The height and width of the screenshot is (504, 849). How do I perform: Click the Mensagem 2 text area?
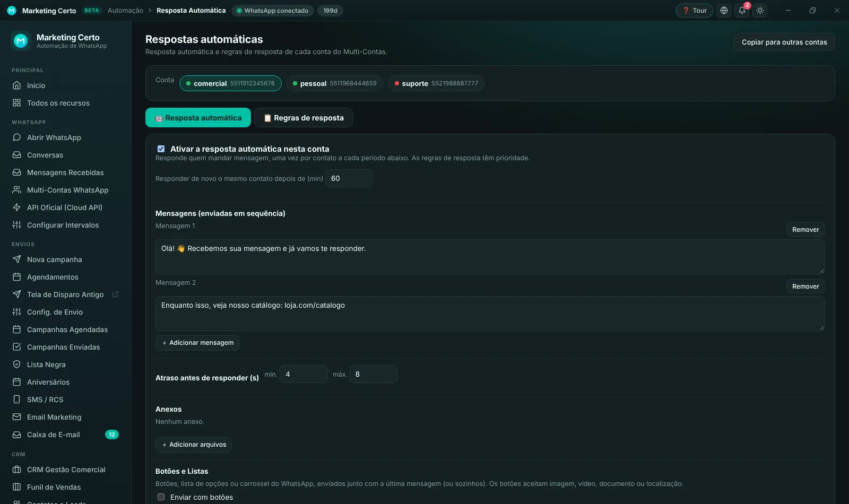[x=490, y=314]
